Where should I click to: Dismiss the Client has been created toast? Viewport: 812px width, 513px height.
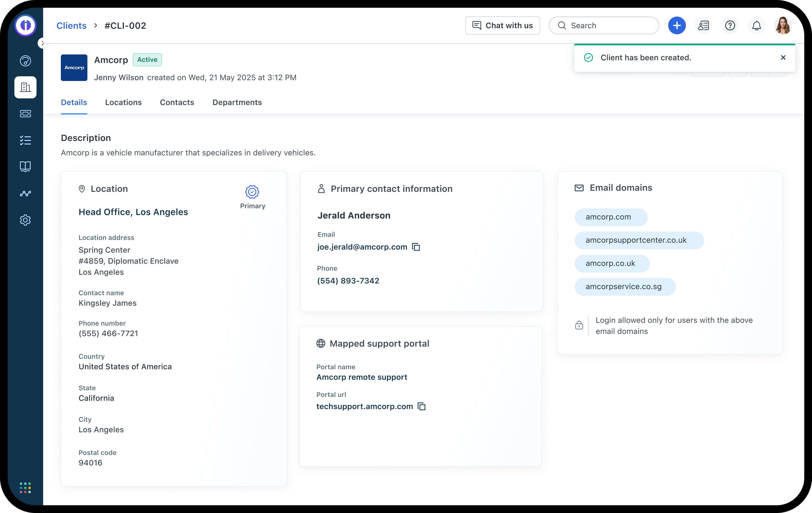[x=783, y=58]
